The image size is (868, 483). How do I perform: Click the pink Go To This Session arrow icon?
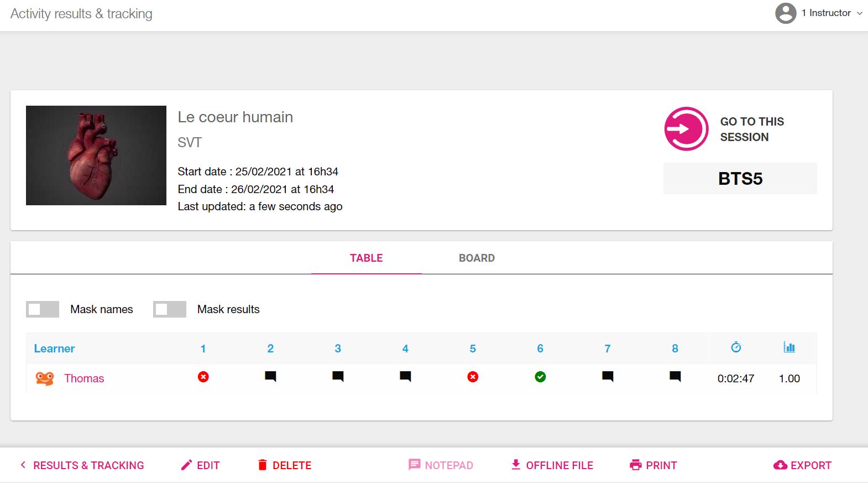tap(686, 129)
